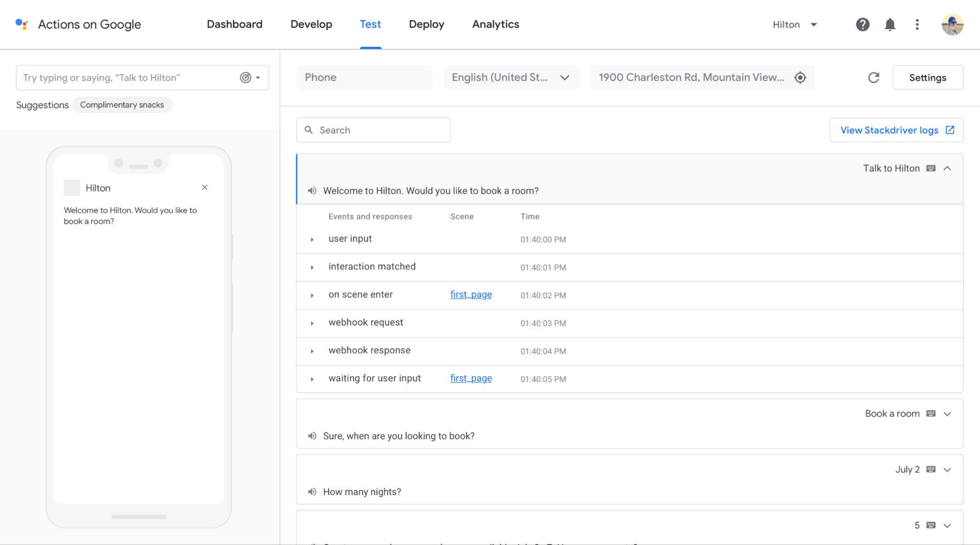
Task: Click the keyboard icon next to 5
Action: (931, 525)
